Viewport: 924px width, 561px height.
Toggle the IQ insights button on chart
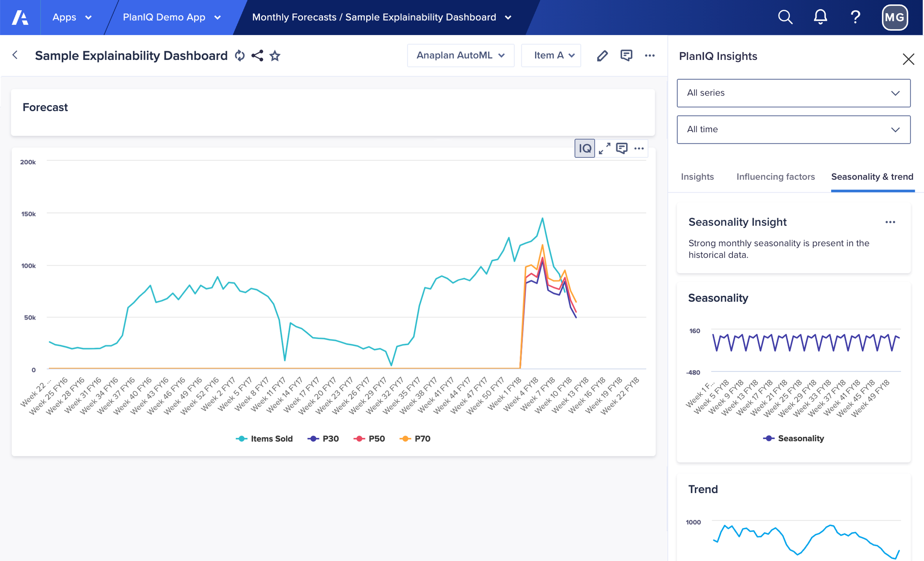tap(584, 148)
